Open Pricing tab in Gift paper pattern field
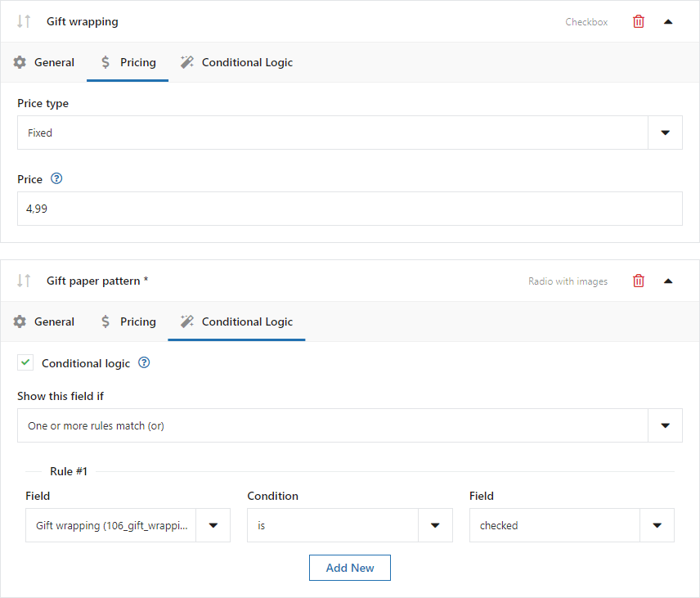The image size is (700, 598). tap(128, 322)
